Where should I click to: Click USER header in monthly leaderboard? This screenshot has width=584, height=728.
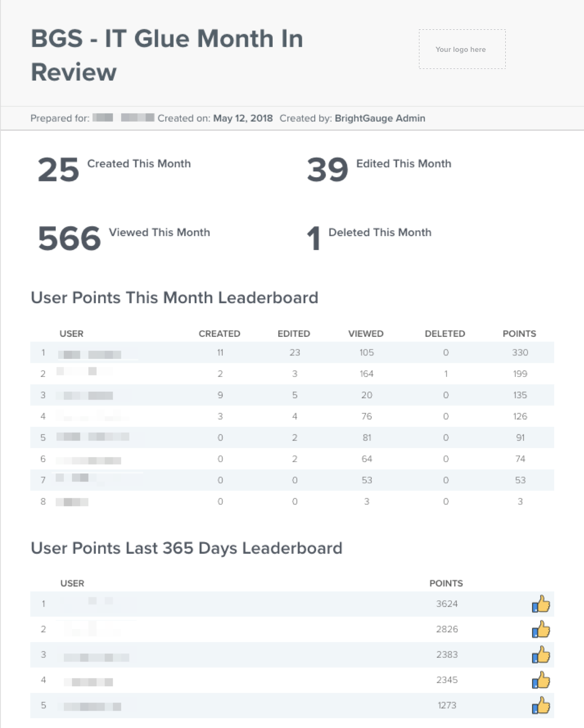point(71,334)
